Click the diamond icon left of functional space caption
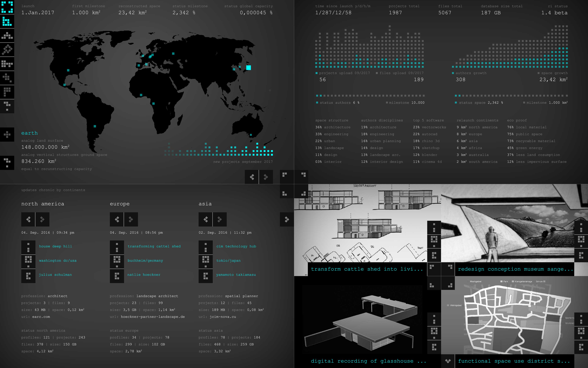The image size is (588, 368). [448, 361]
